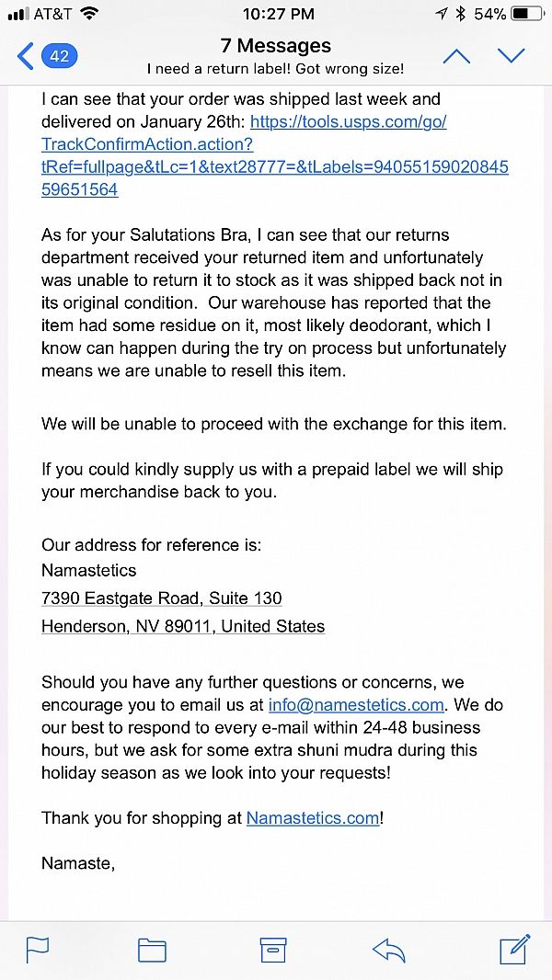Viewport: 552px width, 980px height.
Task: Tap the back arrow to mailbox
Action: 25,56
